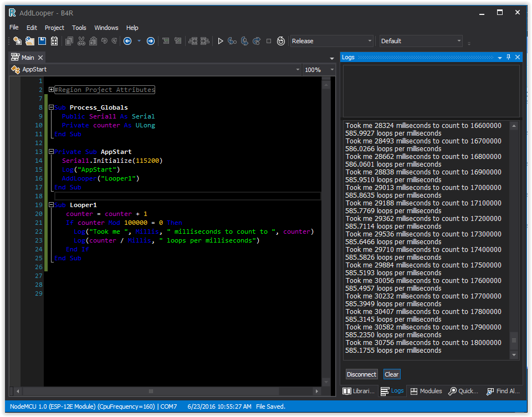Switch to the Libraries tab

click(x=359, y=391)
